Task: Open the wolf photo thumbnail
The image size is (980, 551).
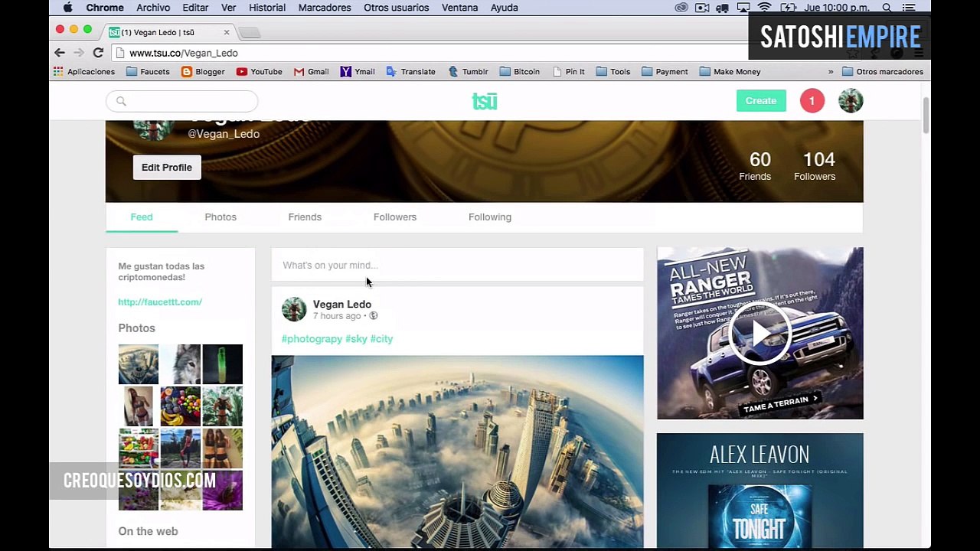Action: coord(181,364)
